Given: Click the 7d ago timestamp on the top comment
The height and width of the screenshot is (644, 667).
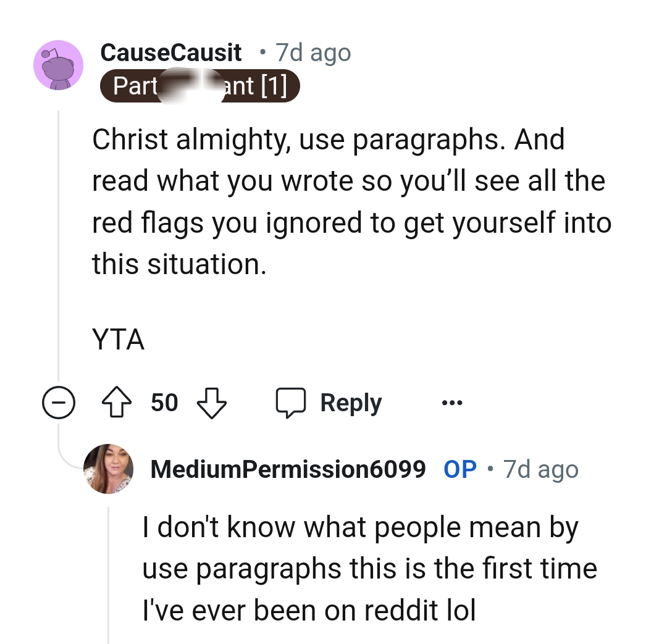Looking at the screenshot, I should click(x=313, y=52).
